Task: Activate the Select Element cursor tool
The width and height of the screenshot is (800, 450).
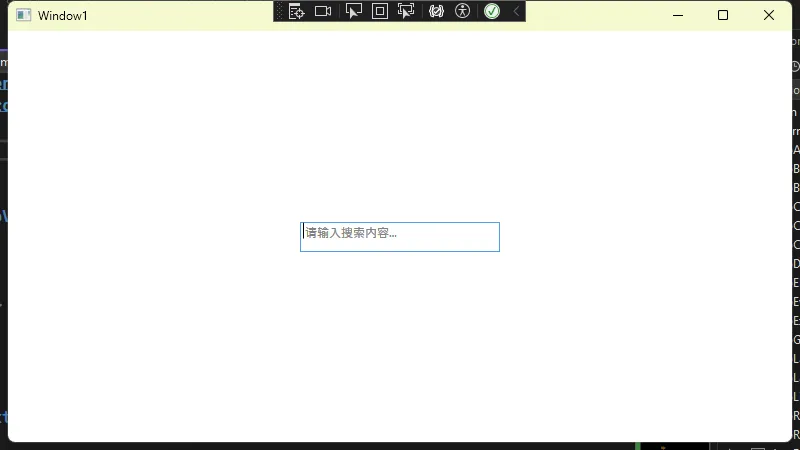Action: click(353, 11)
